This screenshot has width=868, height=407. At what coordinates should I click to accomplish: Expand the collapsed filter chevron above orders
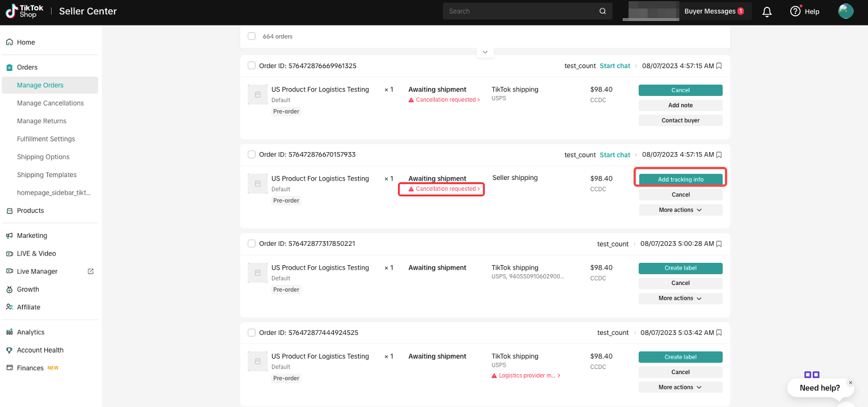[x=485, y=52]
